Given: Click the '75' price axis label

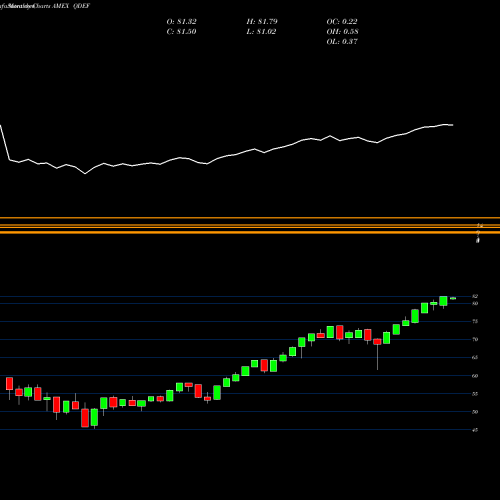Looking at the screenshot, I should (x=475, y=321).
